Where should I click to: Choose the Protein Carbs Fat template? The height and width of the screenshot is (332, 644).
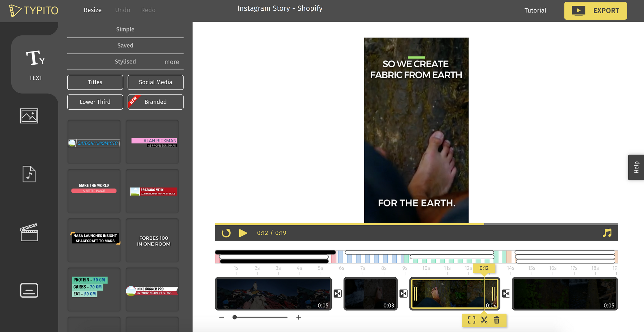(x=94, y=290)
